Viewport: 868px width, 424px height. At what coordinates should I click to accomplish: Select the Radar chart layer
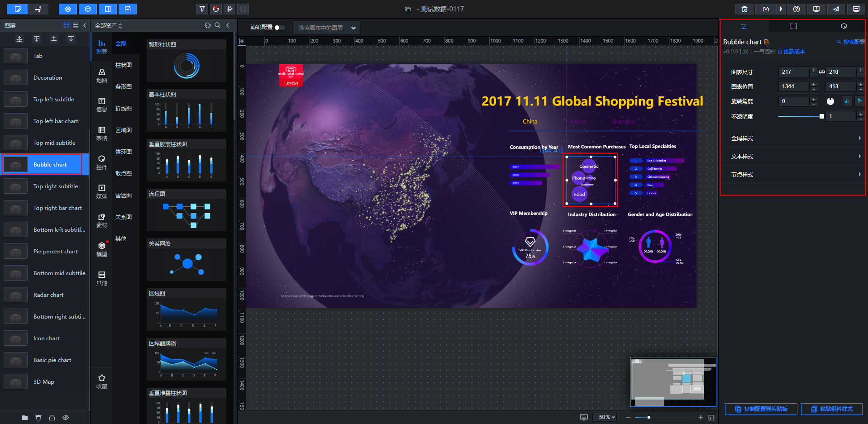click(44, 295)
